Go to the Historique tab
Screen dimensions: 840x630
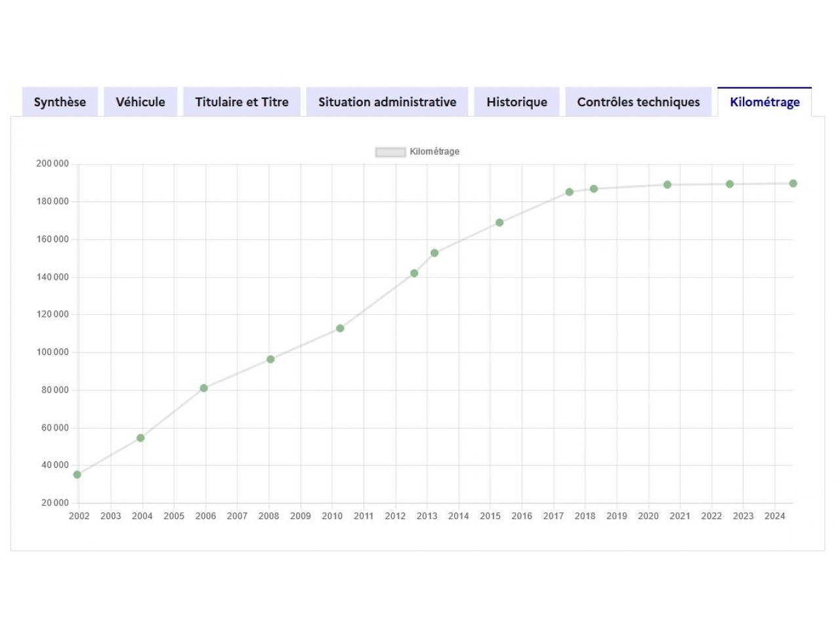click(x=516, y=102)
